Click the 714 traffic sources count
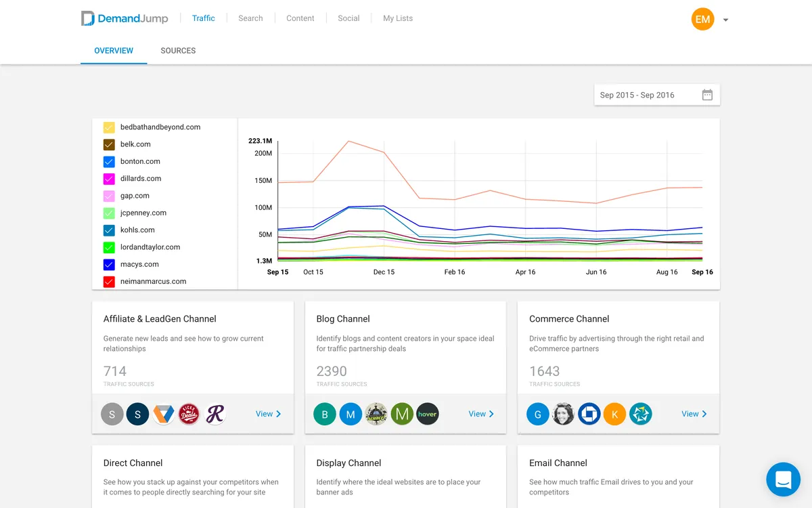This screenshot has width=812, height=508. pos(115,371)
